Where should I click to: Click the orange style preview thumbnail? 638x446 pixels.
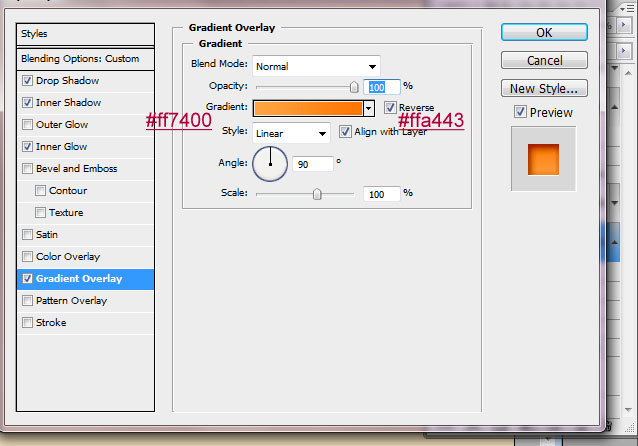coord(543,158)
